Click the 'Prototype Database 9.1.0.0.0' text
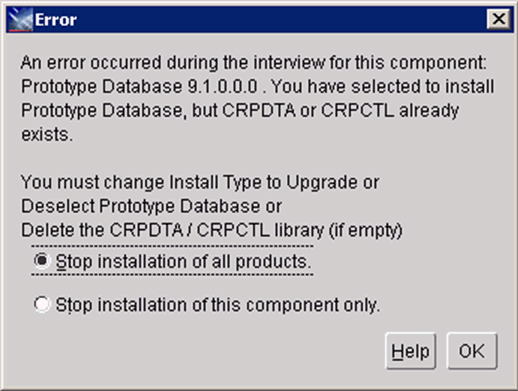This screenshot has width=518, height=391. 139,87
